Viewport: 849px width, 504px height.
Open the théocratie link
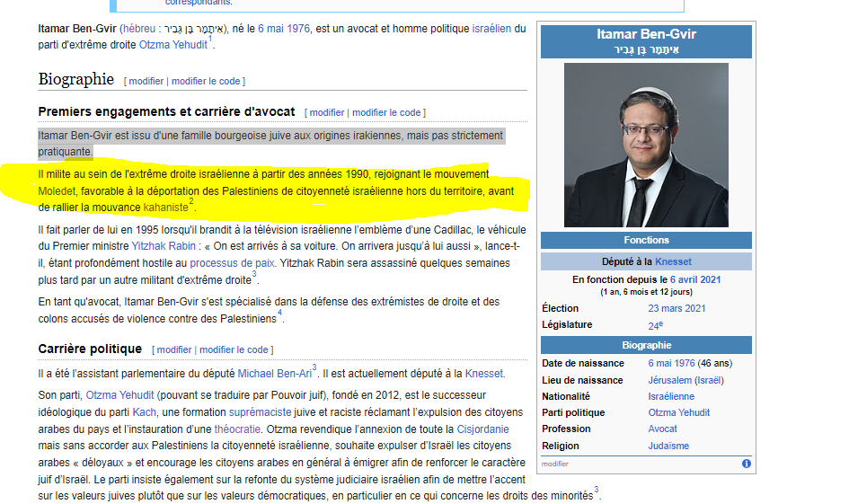(237, 429)
